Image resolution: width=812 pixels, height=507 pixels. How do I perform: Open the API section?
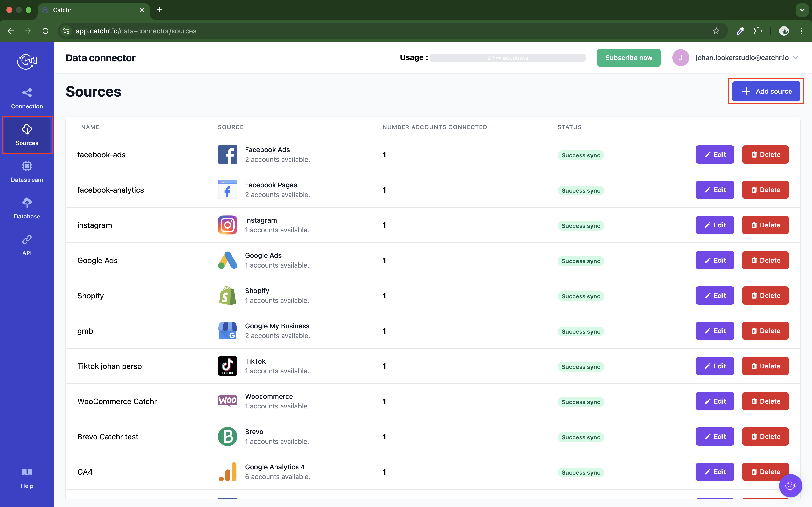pyautogui.click(x=27, y=246)
